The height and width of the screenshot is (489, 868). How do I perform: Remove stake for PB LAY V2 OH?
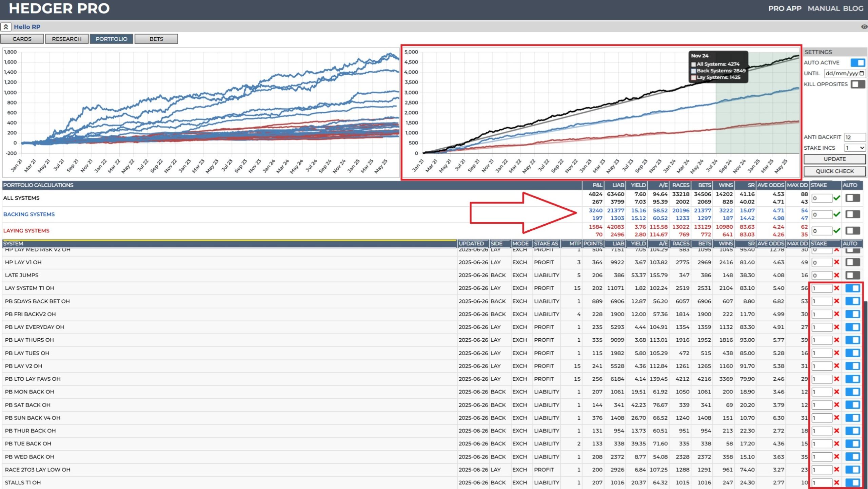(x=836, y=366)
